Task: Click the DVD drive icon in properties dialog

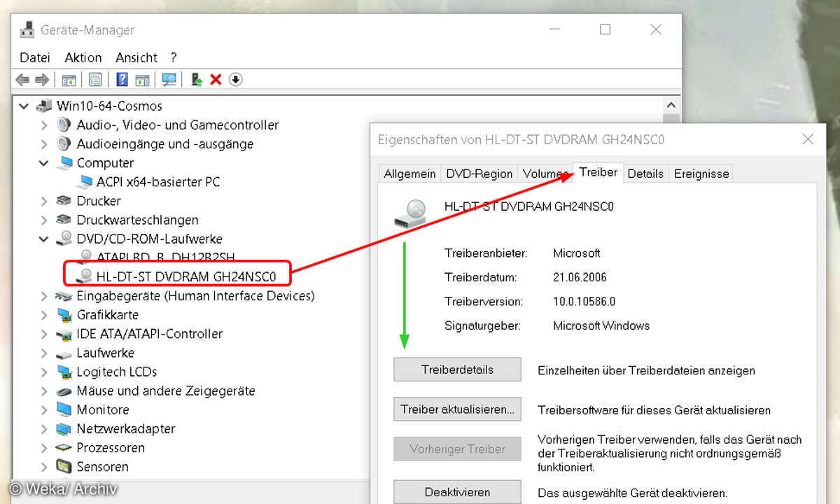Action: click(409, 214)
